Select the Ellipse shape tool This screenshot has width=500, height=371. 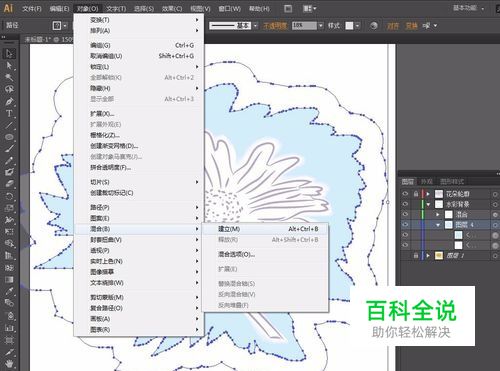pyautogui.click(x=9, y=137)
